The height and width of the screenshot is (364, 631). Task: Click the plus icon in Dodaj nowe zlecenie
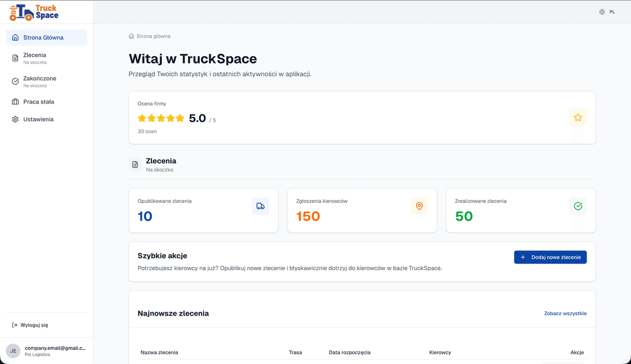coord(523,257)
